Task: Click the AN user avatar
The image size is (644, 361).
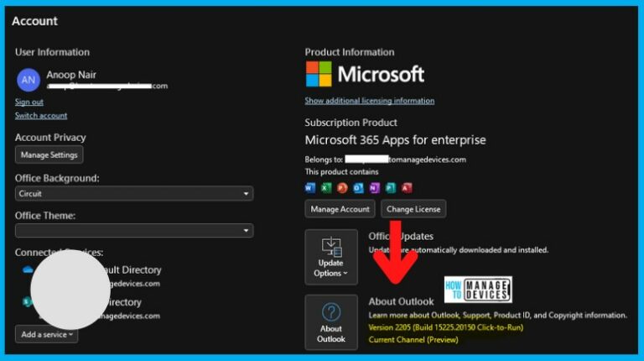Action: [29, 80]
